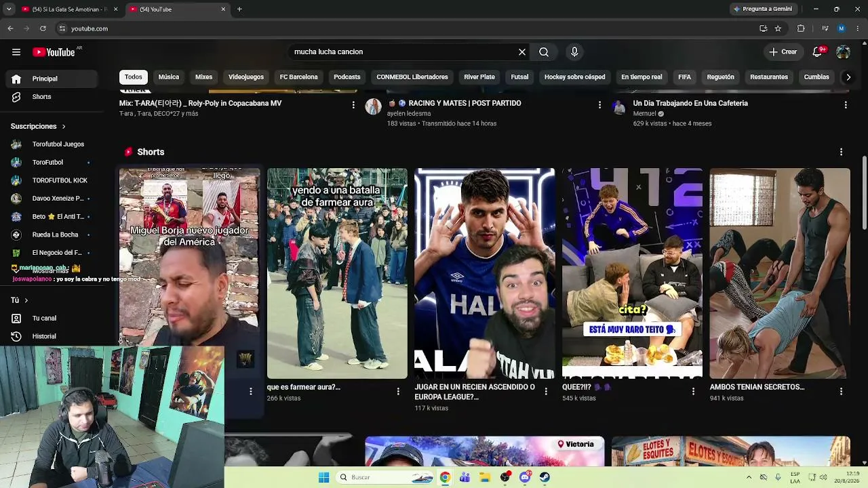This screenshot has width=868, height=488.
Task: Bookmark this page with the star
Action: [x=778, y=28]
